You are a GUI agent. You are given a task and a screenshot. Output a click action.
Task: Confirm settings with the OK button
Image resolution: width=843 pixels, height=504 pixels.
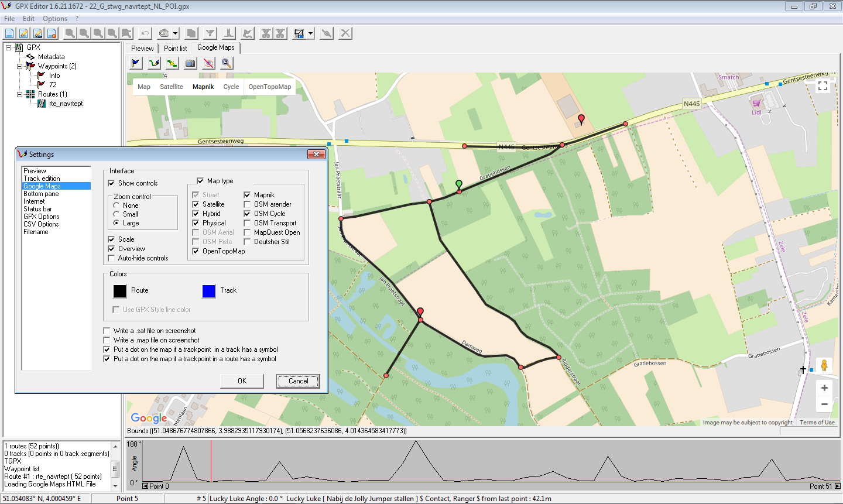(242, 381)
